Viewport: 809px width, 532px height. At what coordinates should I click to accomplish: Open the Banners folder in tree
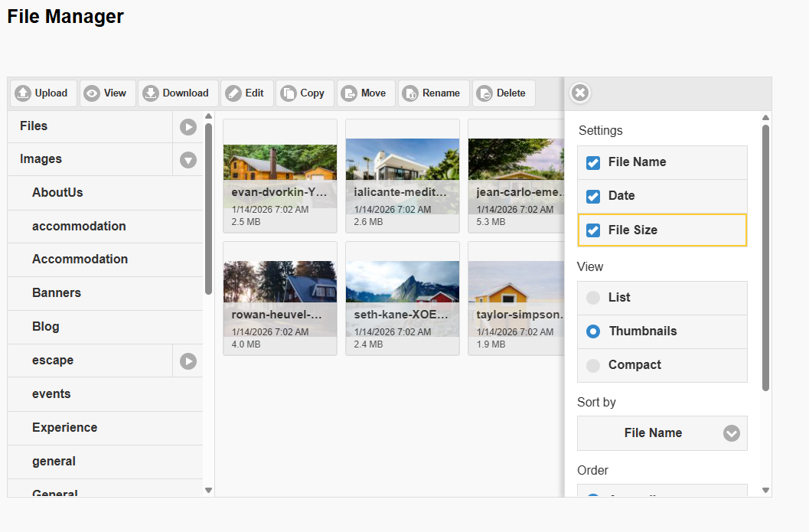57,293
